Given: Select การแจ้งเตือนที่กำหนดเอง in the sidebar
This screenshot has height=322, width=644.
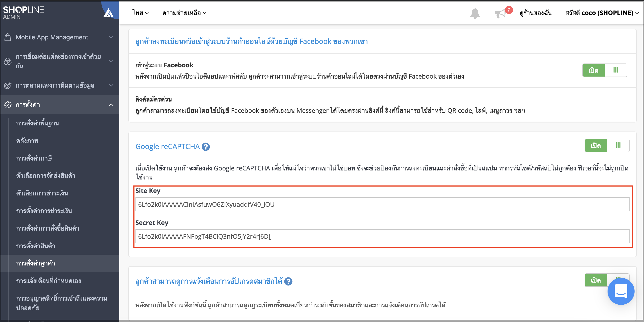Looking at the screenshot, I should tap(49, 281).
